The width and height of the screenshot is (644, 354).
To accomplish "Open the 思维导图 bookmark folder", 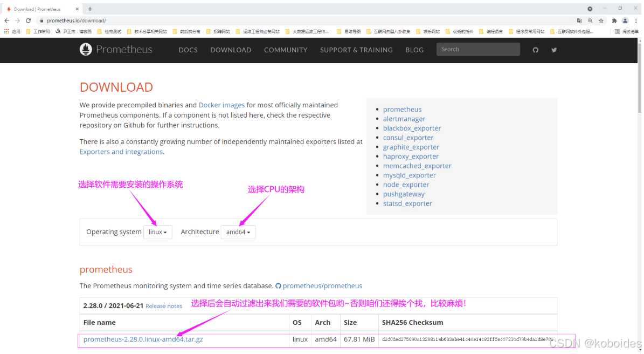I will (x=348, y=31).
